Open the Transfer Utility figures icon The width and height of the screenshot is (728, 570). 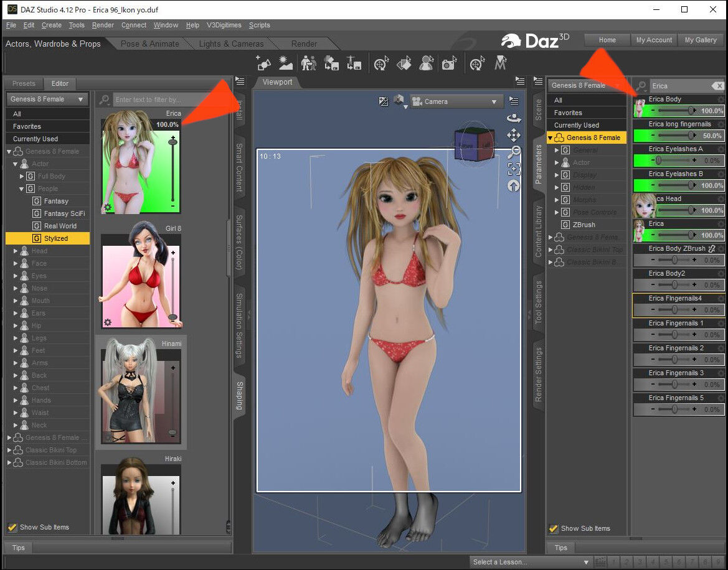click(308, 63)
